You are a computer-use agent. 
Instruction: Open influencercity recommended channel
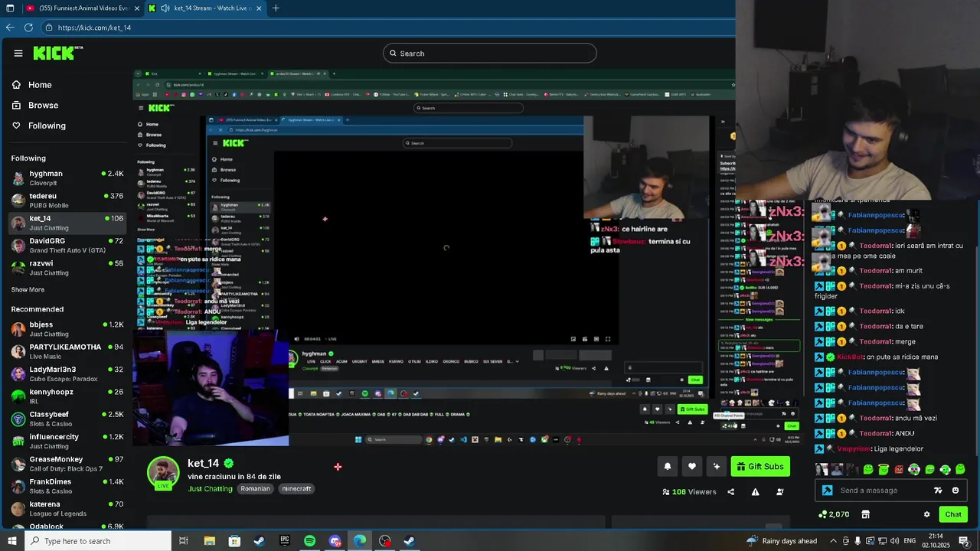(x=67, y=441)
